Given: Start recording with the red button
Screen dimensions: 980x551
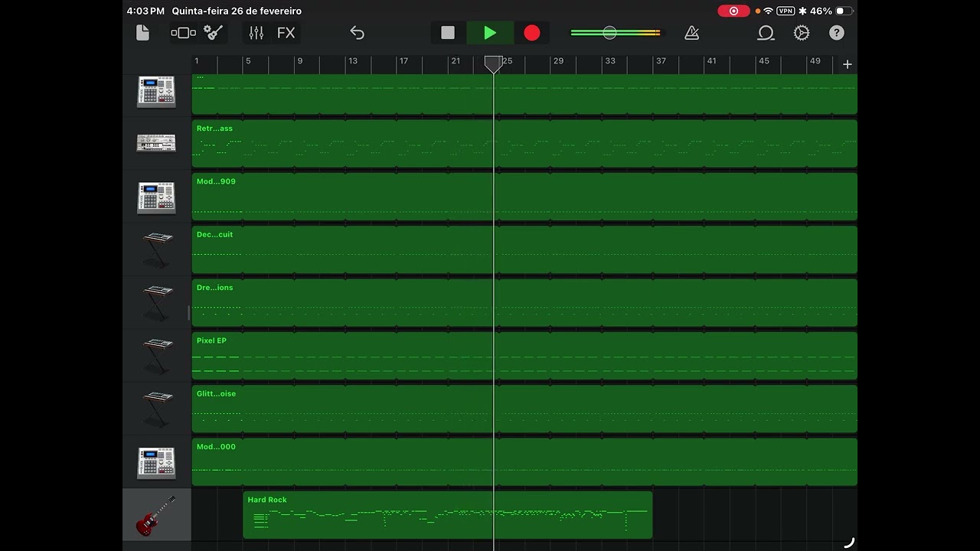Looking at the screenshot, I should click(x=532, y=33).
